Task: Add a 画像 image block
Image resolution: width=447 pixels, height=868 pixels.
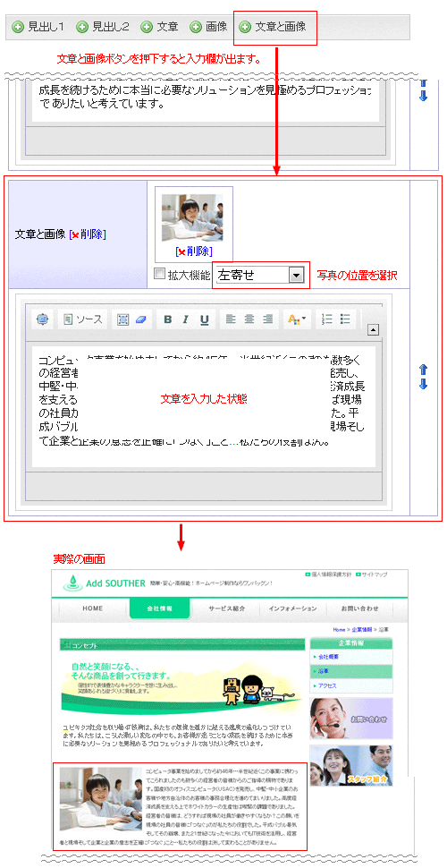Action: point(208,27)
